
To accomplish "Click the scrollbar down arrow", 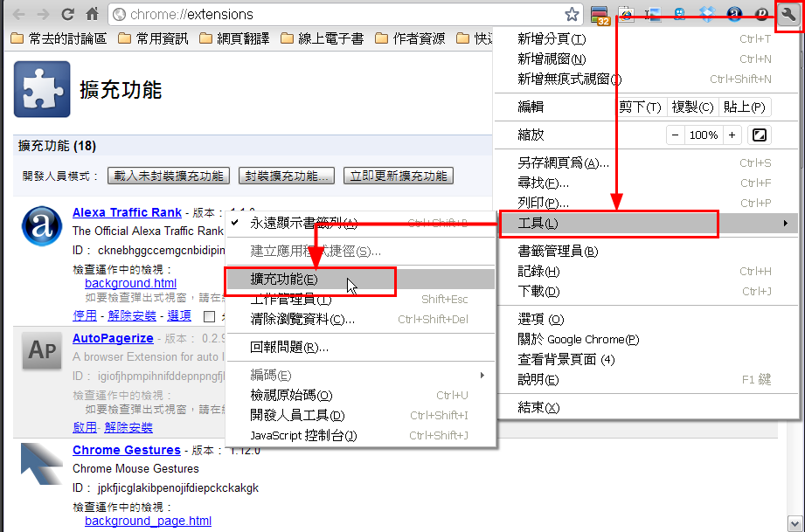I will pyautogui.click(x=795, y=524).
